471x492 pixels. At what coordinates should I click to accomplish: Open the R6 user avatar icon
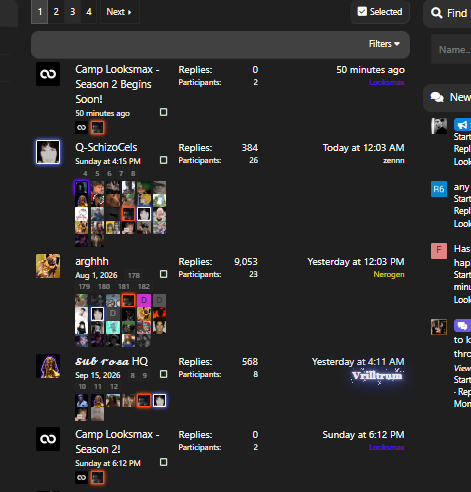point(439,189)
